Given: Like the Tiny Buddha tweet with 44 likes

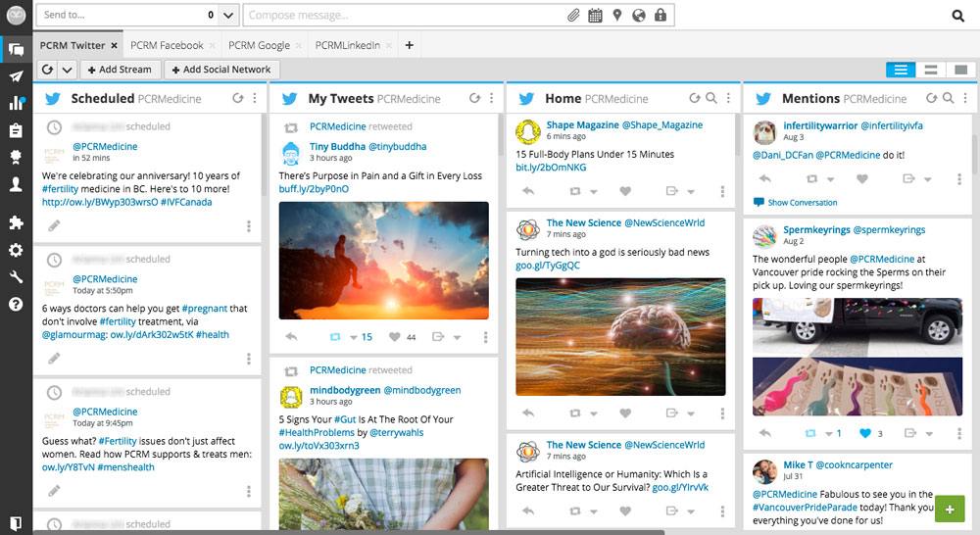Looking at the screenshot, I should (394, 337).
